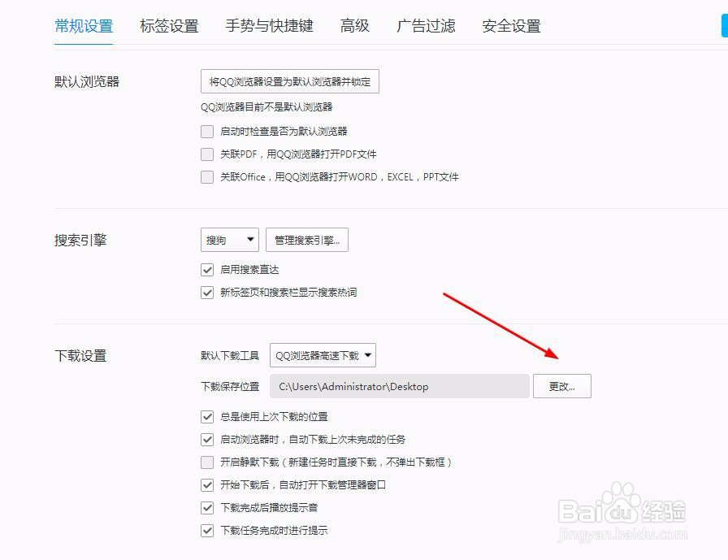The width and height of the screenshot is (728, 560).
Task: Go to the 高级 tab
Action: (x=355, y=26)
